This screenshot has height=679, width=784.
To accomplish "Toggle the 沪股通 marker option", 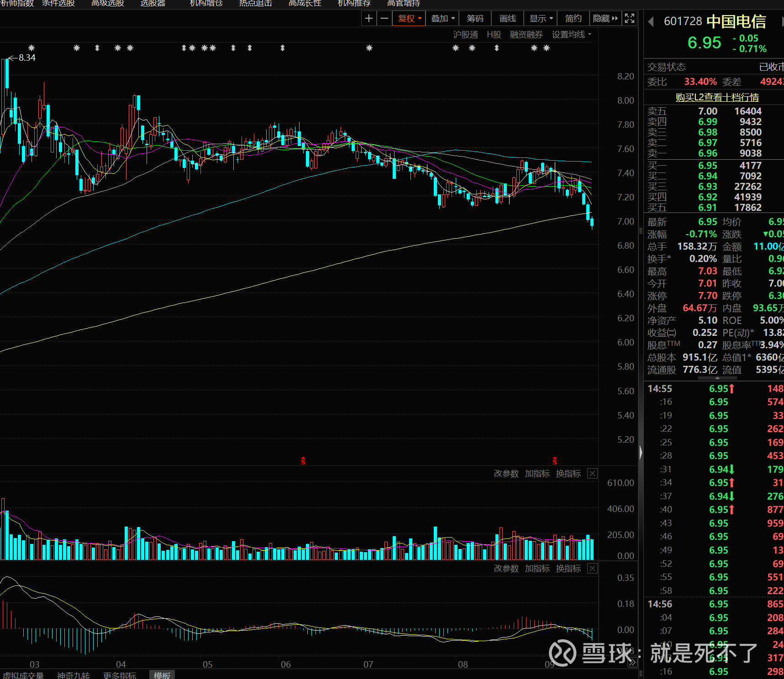I will pyautogui.click(x=465, y=35).
